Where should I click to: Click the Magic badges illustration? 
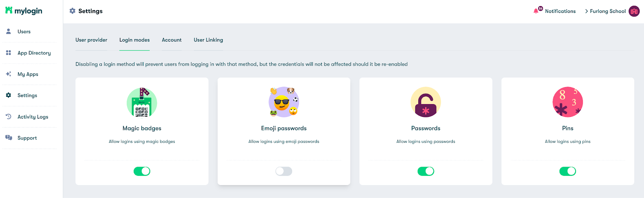point(142,102)
